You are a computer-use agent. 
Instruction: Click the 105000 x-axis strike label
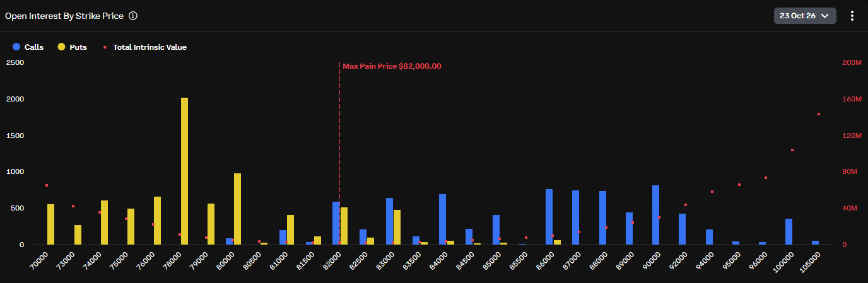coord(810,262)
